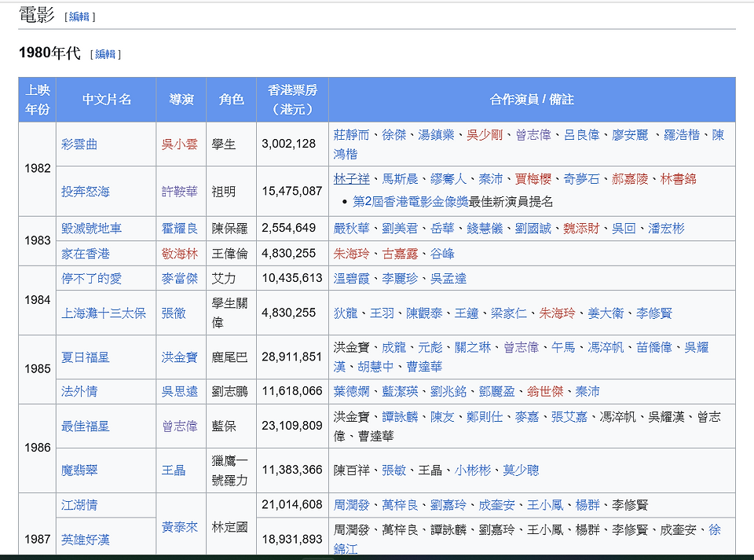Click director link 許鞍華
Image resolution: width=754 pixels, height=560 pixels.
click(179, 192)
